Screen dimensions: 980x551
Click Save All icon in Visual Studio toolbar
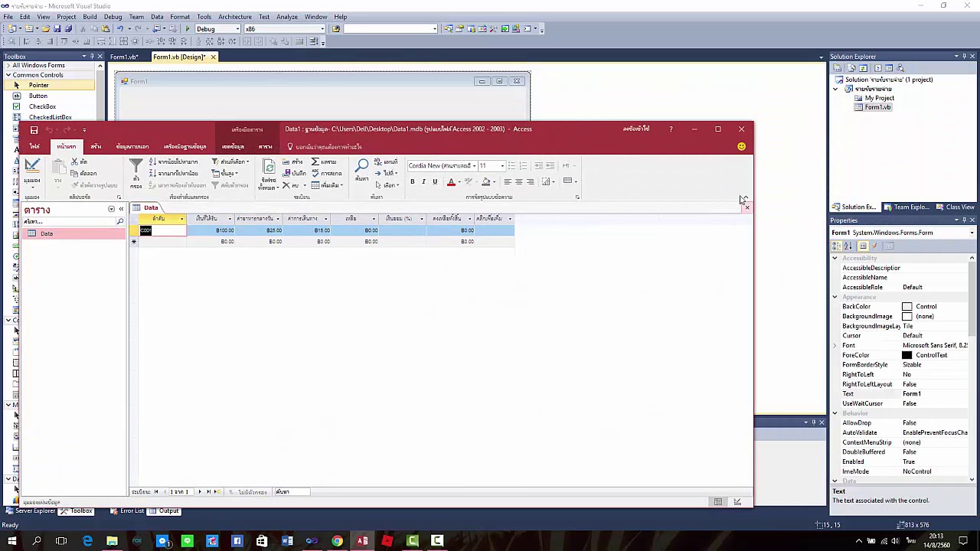coord(68,29)
